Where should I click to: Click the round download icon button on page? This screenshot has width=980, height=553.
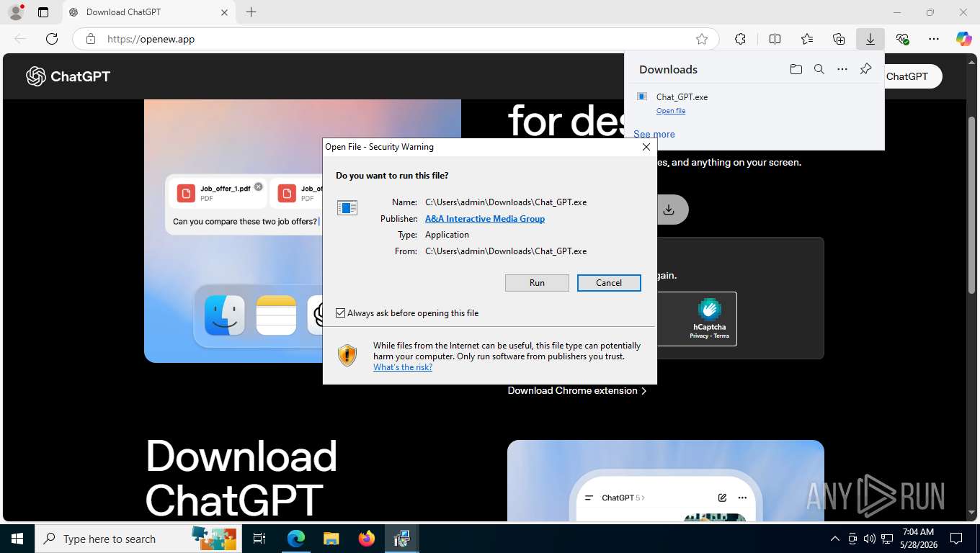669,210
